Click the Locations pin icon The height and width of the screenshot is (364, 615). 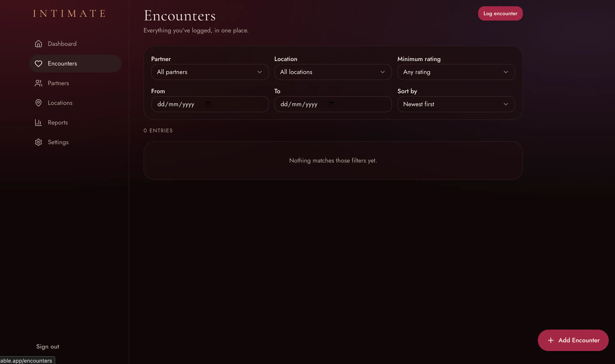click(x=38, y=103)
